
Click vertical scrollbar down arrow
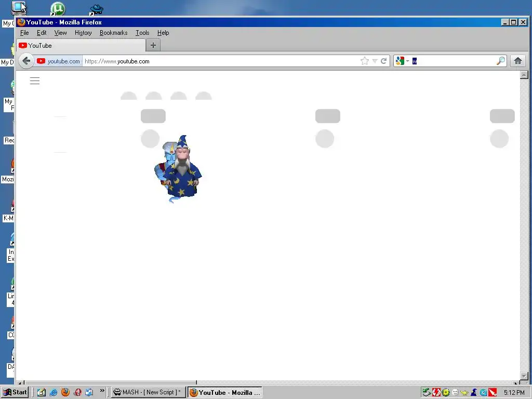click(x=524, y=376)
